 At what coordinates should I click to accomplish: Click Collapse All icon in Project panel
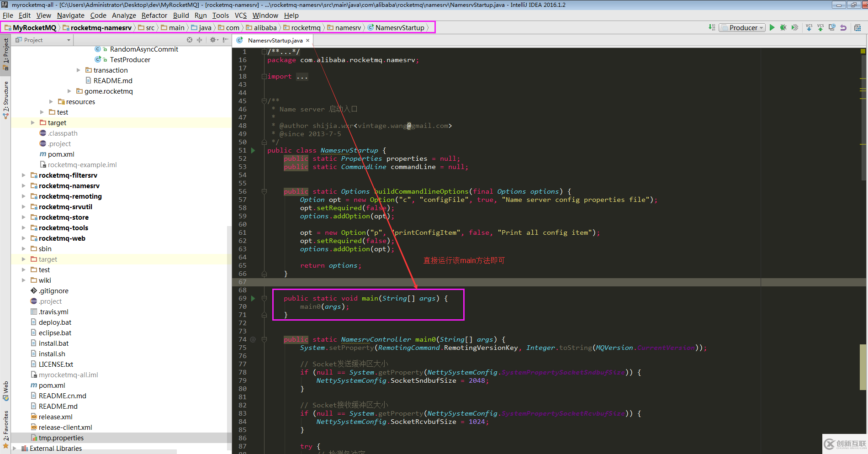coord(199,40)
